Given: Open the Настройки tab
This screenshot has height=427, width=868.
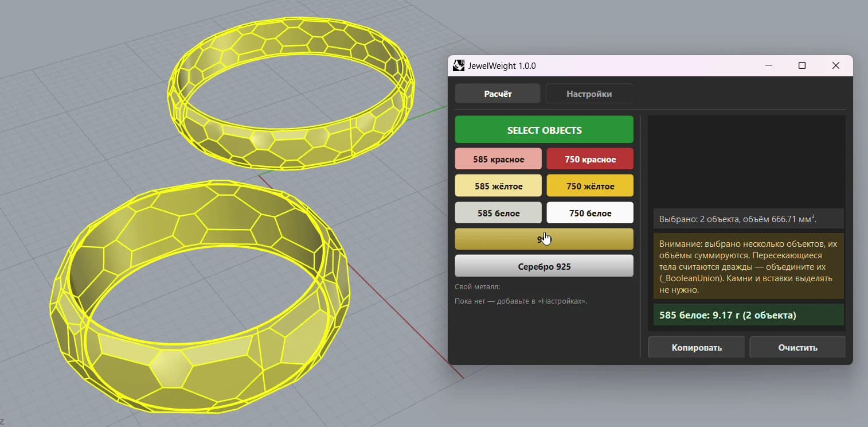Looking at the screenshot, I should click(x=589, y=94).
